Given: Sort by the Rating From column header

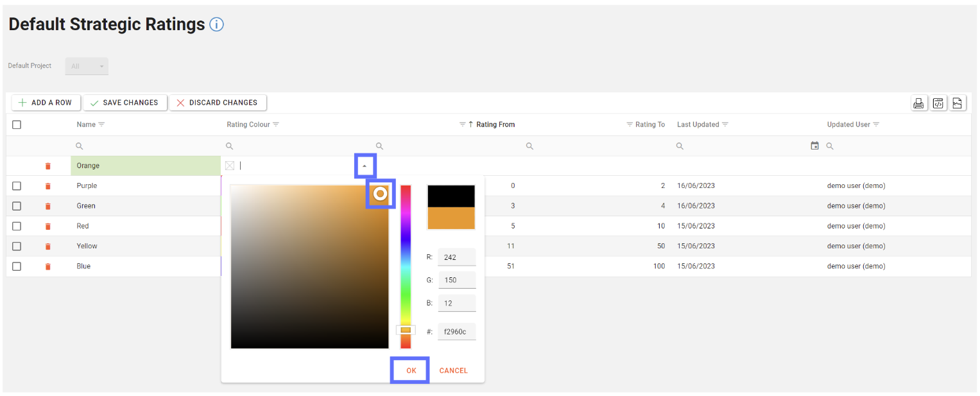Looking at the screenshot, I should (x=495, y=125).
